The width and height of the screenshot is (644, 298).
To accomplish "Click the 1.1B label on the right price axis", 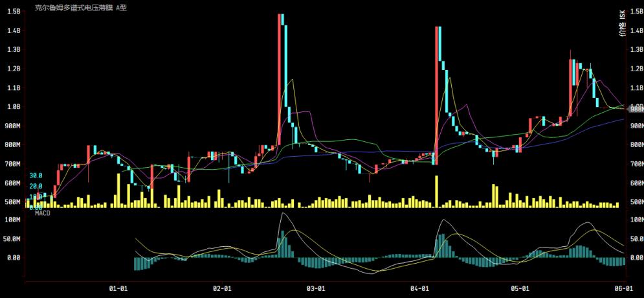I will pyautogui.click(x=637, y=87).
